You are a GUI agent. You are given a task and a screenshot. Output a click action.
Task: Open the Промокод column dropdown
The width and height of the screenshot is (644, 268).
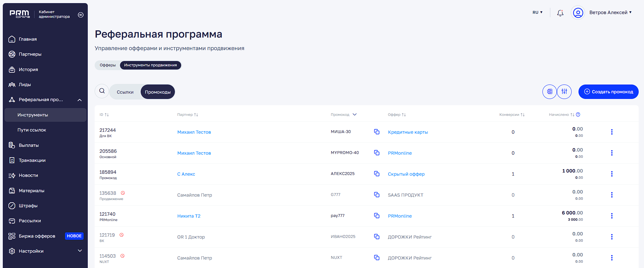pyautogui.click(x=354, y=115)
